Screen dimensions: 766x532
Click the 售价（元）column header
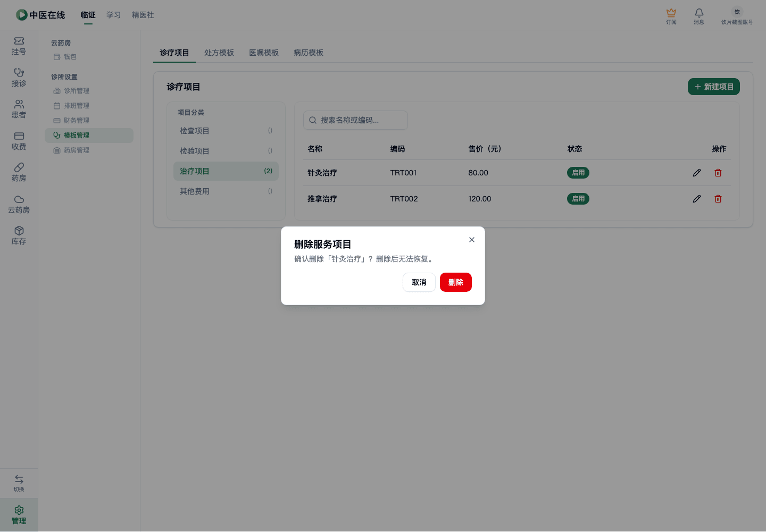click(x=485, y=149)
